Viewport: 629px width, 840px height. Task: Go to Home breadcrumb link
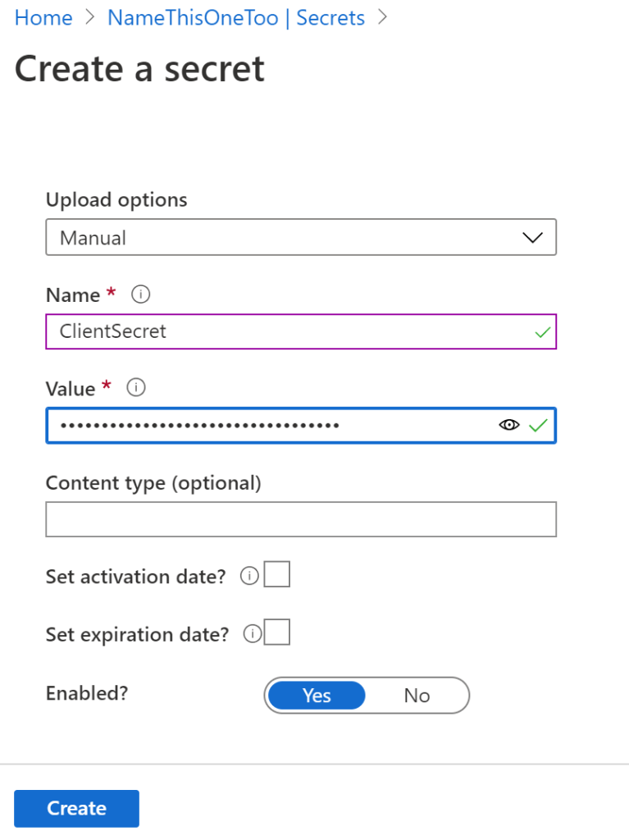pyautogui.click(x=43, y=18)
